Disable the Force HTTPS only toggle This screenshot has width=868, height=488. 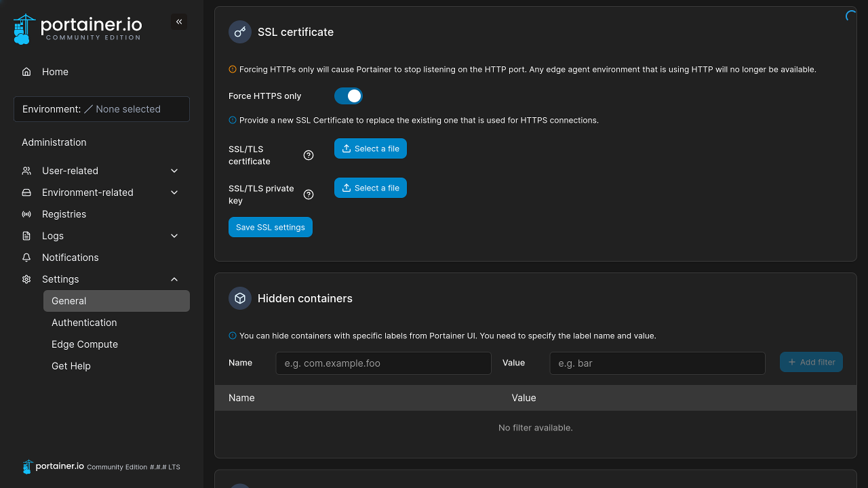point(348,96)
